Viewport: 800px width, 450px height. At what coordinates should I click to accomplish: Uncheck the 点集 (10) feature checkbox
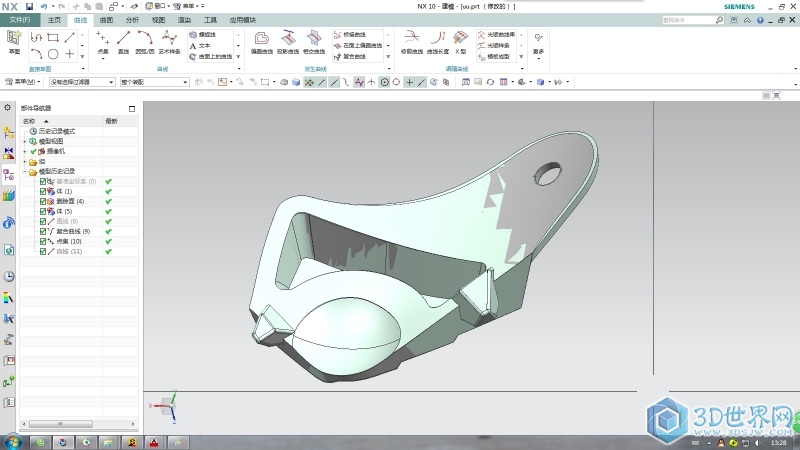pyautogui.click(x=43, y=241)
